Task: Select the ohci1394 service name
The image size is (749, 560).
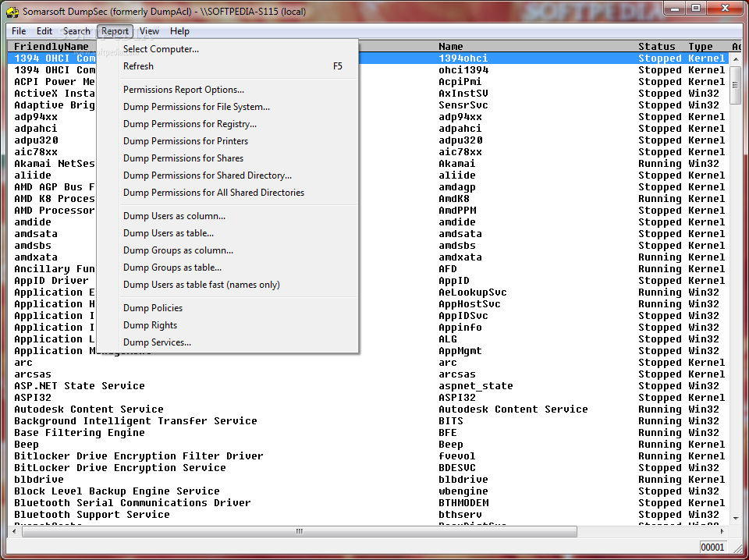Action: (x=463, y=70)
